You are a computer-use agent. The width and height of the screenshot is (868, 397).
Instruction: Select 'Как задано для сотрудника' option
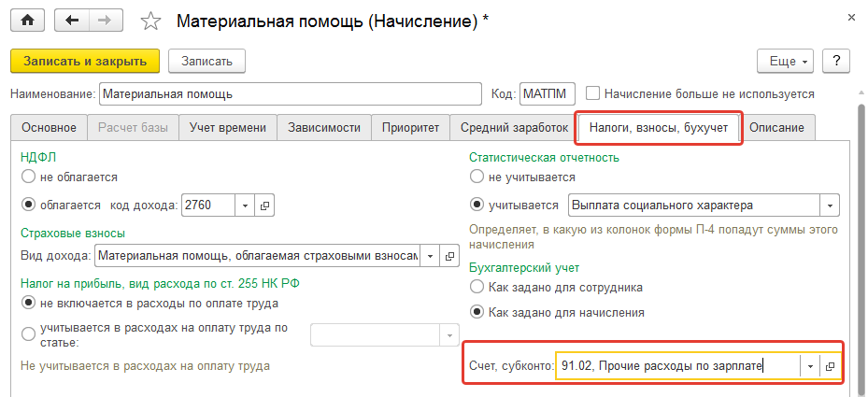[477, 287]
